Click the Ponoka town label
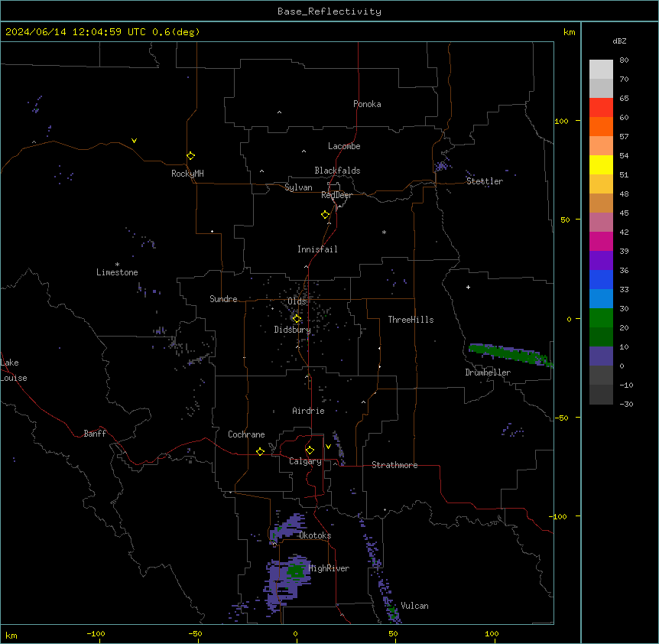This screenshot has height=644, width=659. (x=367, y=104)
